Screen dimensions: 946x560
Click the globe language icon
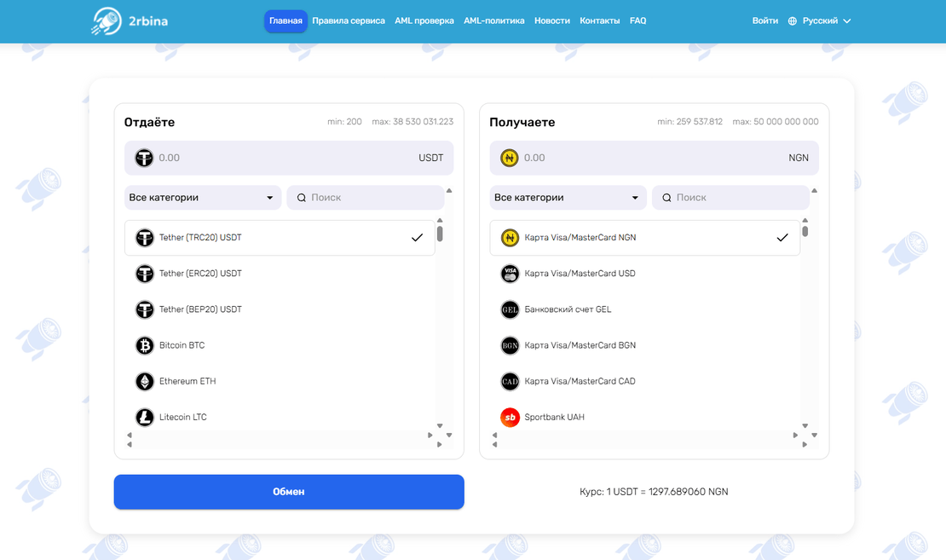(793, 21)
